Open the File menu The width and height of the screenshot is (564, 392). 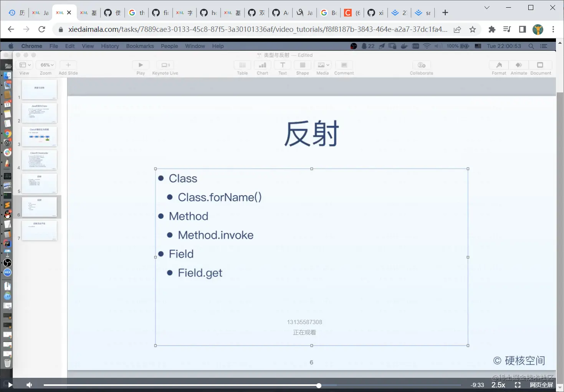(54, 46)
